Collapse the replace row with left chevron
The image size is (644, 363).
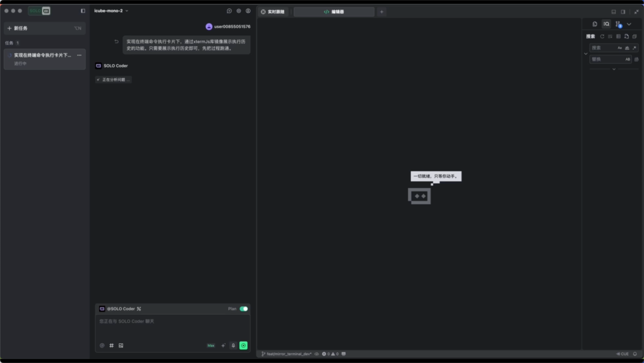(586, 54)
